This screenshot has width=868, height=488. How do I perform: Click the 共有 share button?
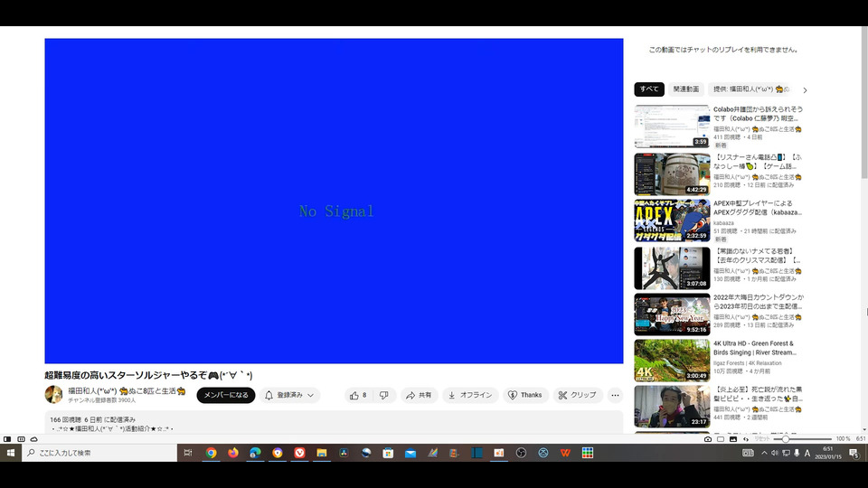(419, 395)
